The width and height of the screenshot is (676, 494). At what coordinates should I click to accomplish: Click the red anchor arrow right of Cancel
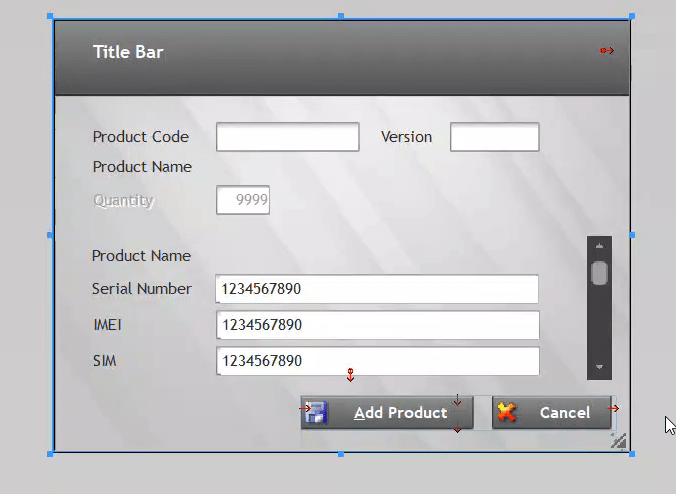point(614,408)
